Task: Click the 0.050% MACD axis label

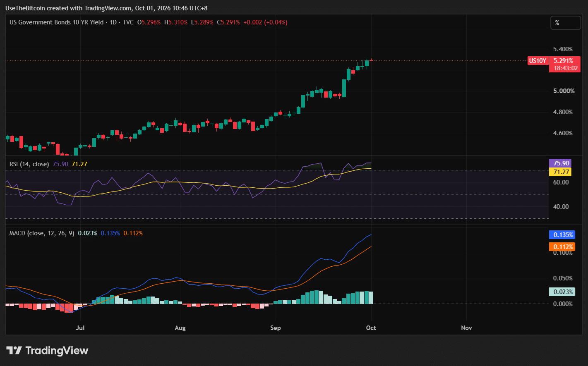Action: coord(563,278)
